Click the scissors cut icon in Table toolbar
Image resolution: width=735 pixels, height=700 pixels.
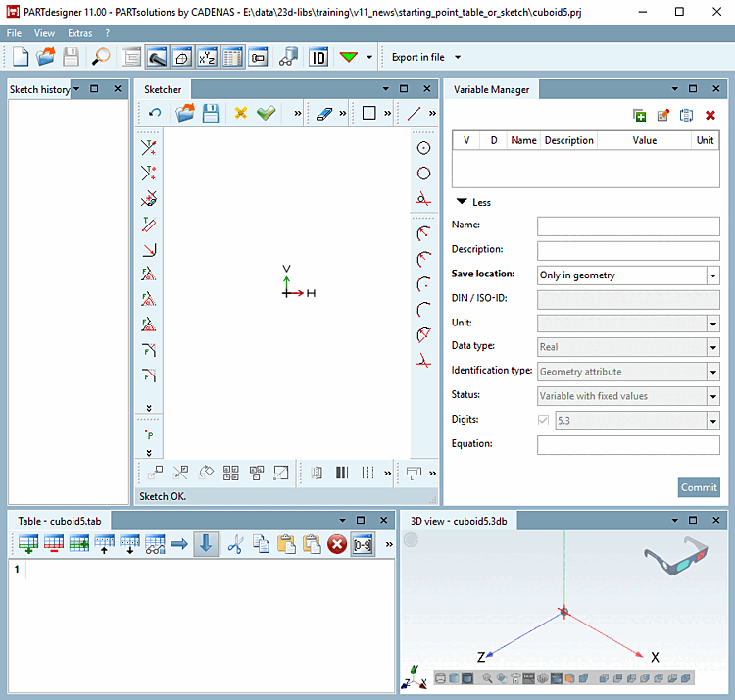pos(234,544)
